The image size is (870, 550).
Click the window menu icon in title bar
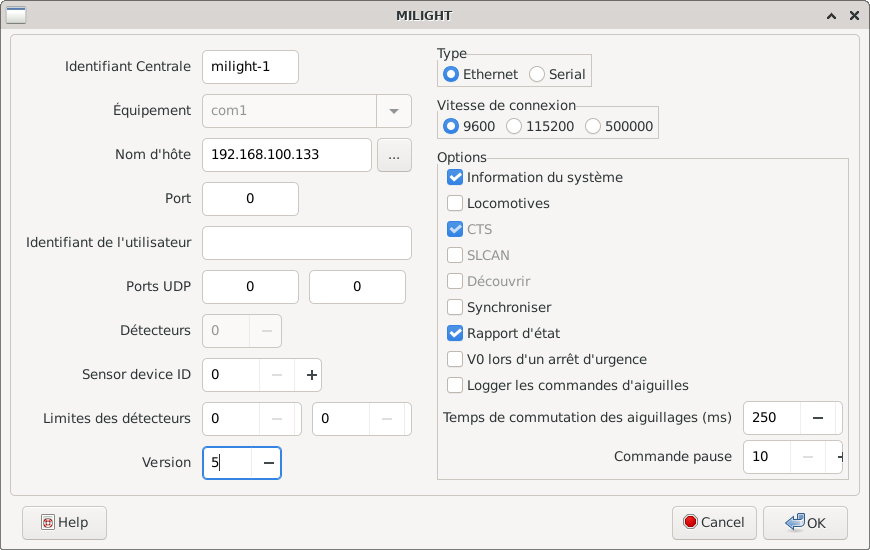[x=16, y=16]
